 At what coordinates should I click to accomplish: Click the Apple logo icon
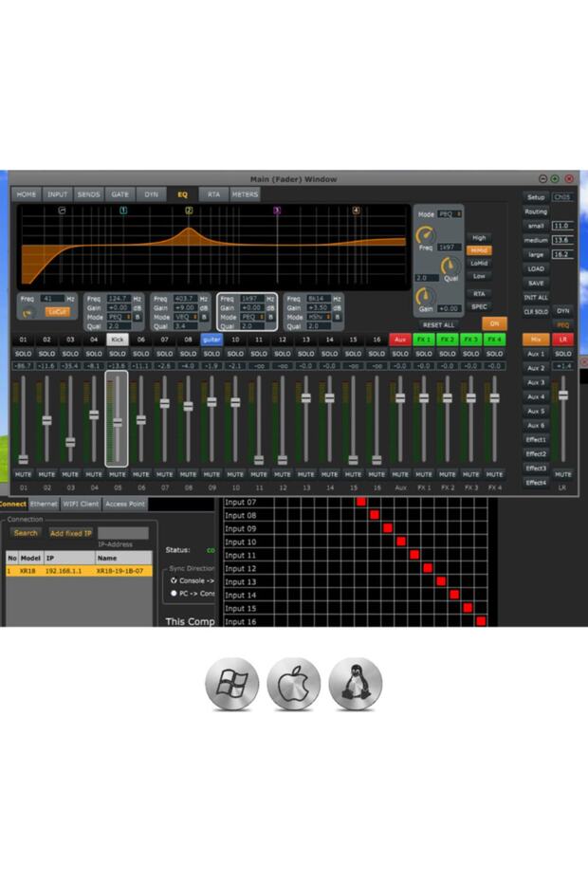[x=294, y=684]
